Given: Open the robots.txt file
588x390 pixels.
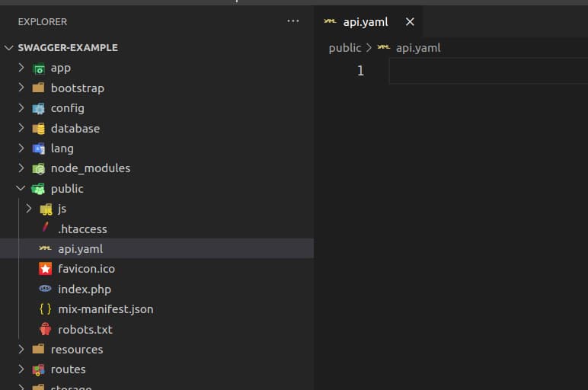Looking at the screenshot, I should pyautogui.click(x=85, y=330).
